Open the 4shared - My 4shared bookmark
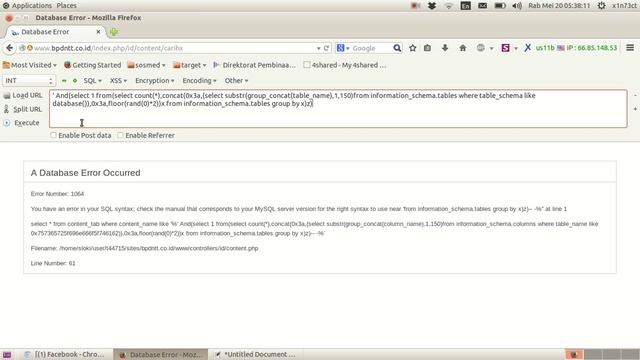The image size is (640, 360). click(344, 65)
